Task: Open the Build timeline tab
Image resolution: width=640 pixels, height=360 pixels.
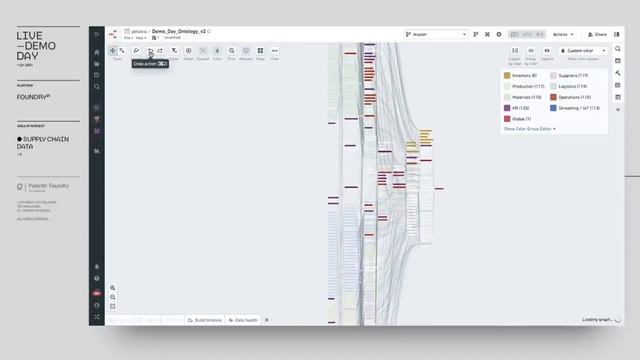Action: coord(205,320)
